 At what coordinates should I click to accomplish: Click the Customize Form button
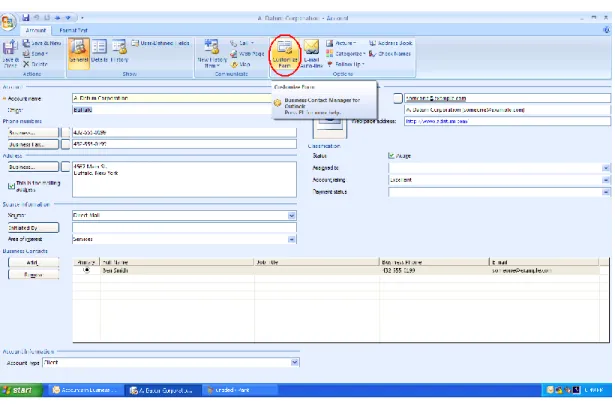(285, 55)
